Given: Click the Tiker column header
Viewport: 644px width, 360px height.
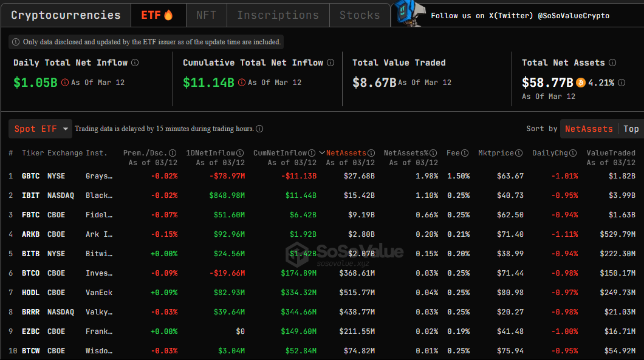Looking at the screenshot, I should click(x=33, y=153).
